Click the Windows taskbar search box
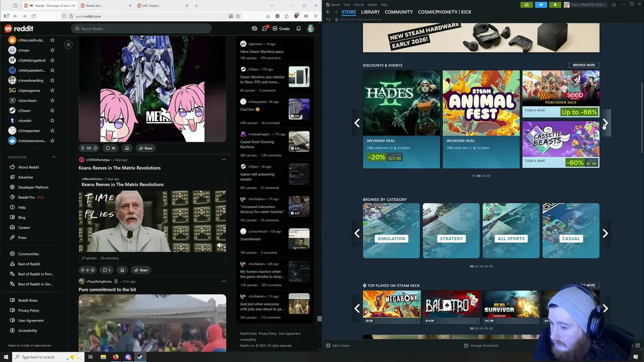644x362 pixels. 48,357
